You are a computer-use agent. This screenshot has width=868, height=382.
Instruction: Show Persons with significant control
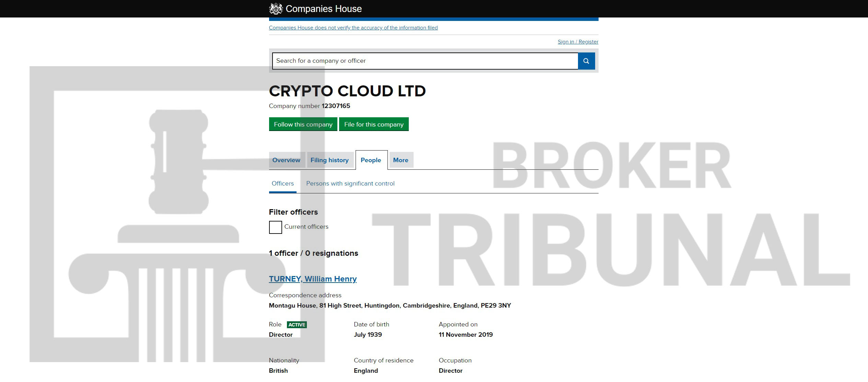(350, 183)
